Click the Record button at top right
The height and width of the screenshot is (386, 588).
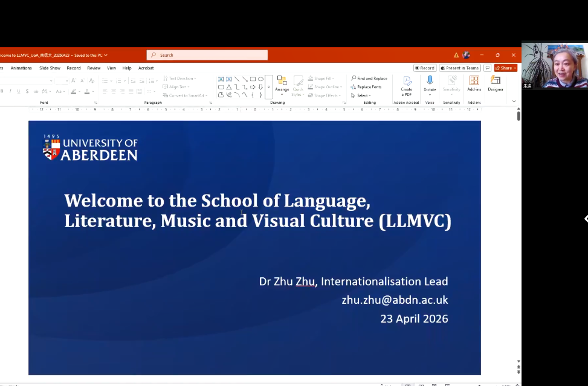[x=425, y=68]
